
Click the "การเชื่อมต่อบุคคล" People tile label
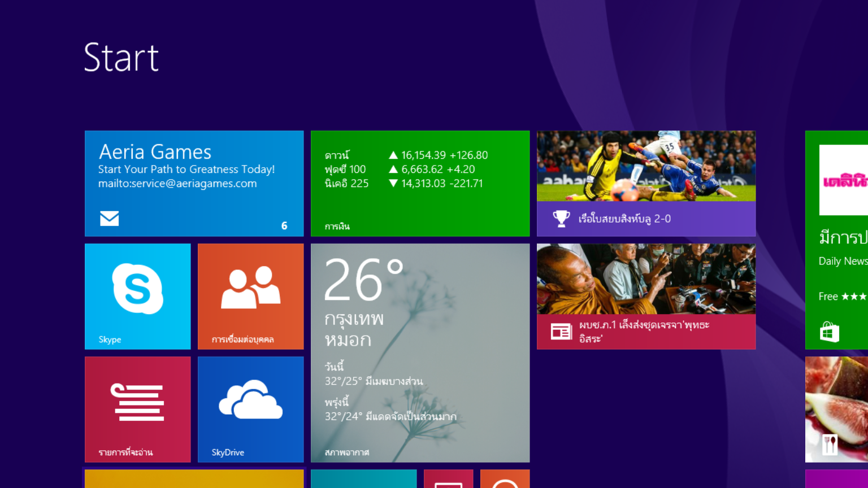(243, 339)
